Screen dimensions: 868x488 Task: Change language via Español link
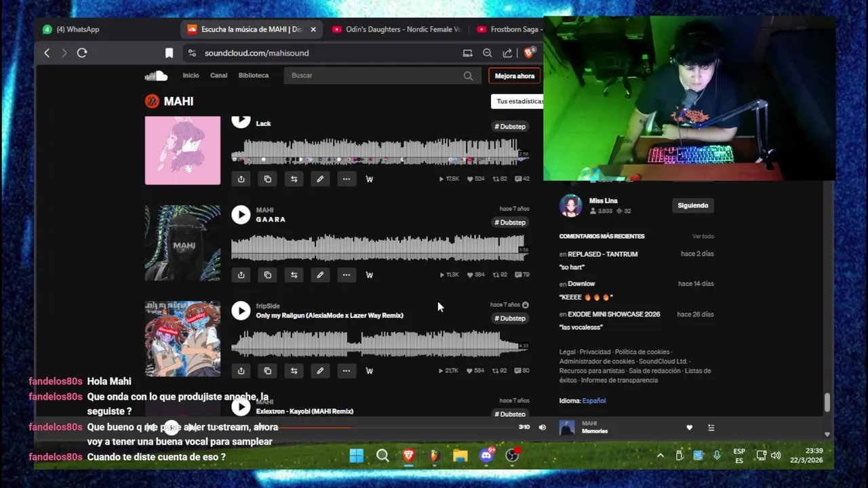(594, 401)
